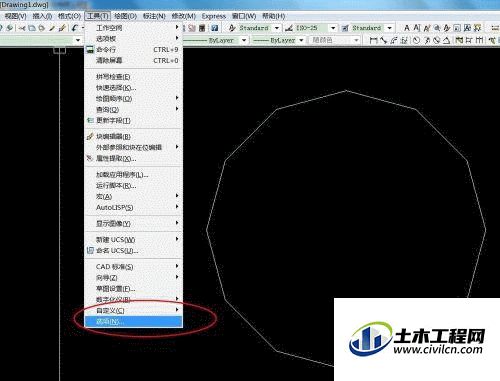The height and width of the screenshot is (381, 500).
Task: Click the Radius Dimension icon
Action: 416,40
